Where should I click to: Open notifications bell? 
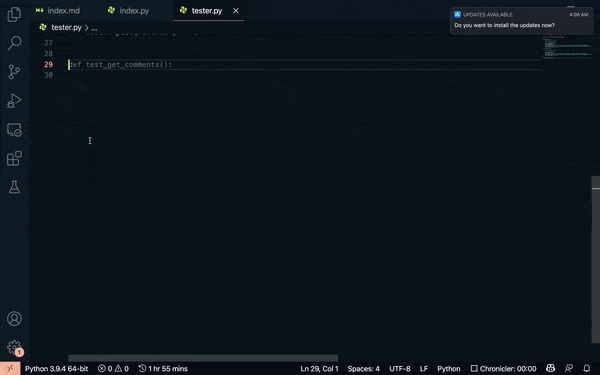(x=587, y=368)
